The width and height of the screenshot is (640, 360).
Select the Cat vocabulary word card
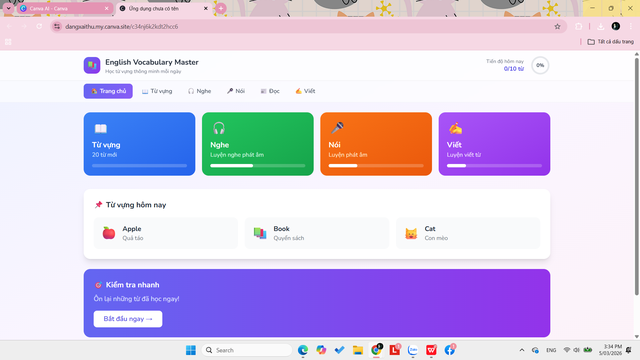pos(468,233)
